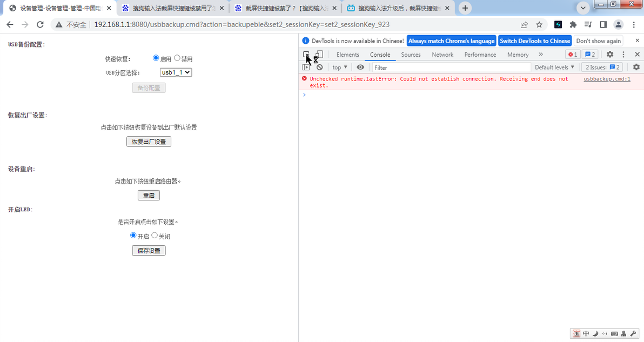Reload the page
This screenshot has width=644, height=342.
coord(40,25)
